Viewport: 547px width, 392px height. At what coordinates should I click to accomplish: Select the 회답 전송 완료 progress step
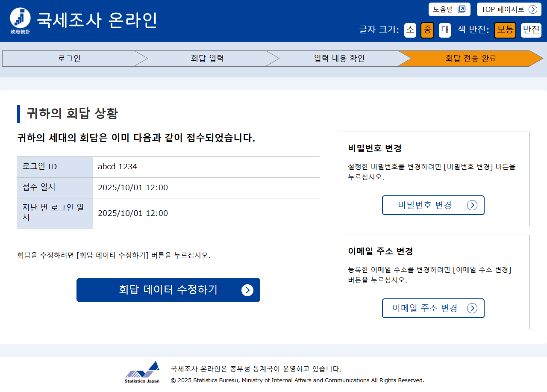click(471, 59)
